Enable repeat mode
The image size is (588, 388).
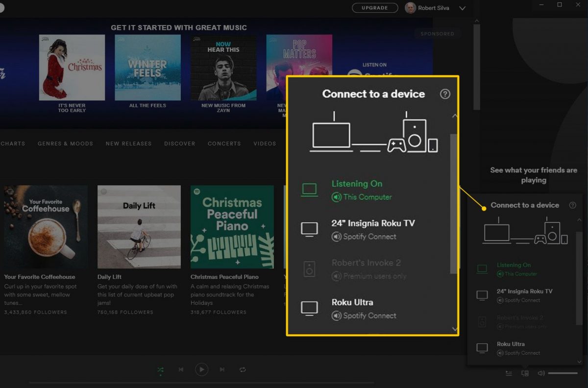[243, 369]
